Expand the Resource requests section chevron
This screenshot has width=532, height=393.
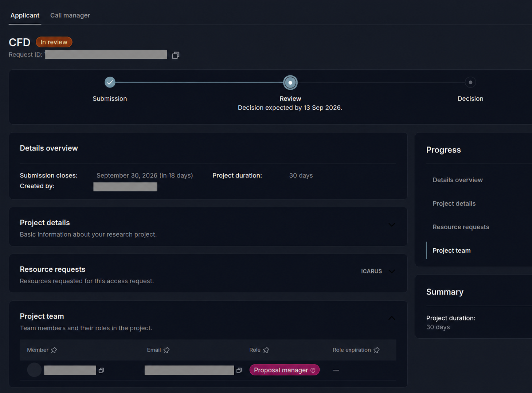[x=392, y=271]
